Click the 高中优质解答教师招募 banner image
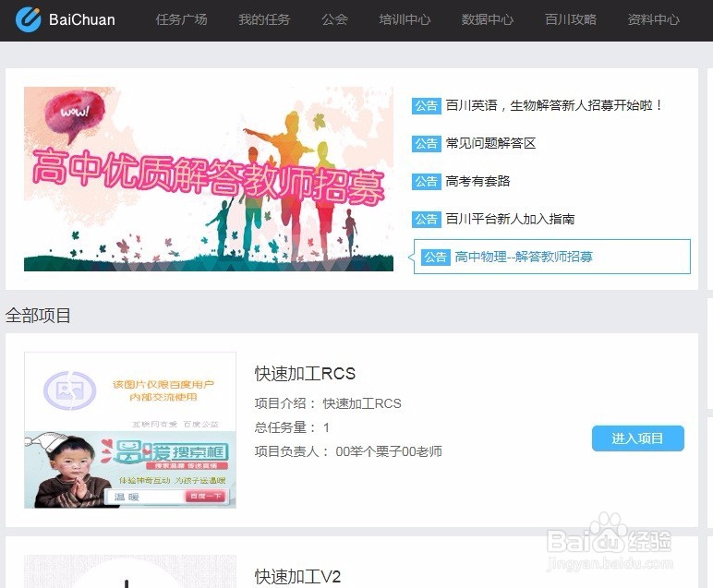The image size is (713, 588). point(209,179)
